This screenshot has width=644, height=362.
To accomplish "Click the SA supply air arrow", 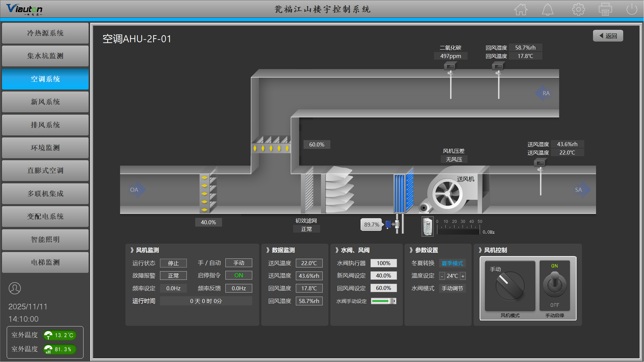I will 582,190.
